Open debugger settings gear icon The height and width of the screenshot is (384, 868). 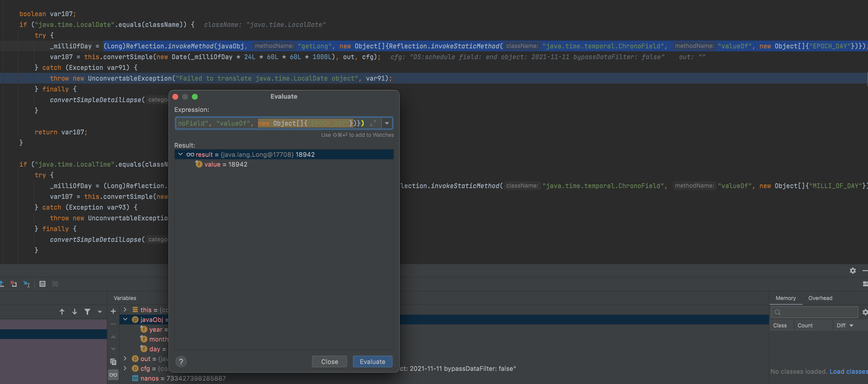tap(852, 271)
